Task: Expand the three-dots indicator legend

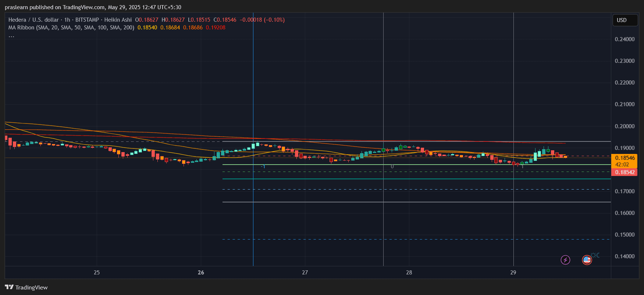Action: (x=11, y=36)
